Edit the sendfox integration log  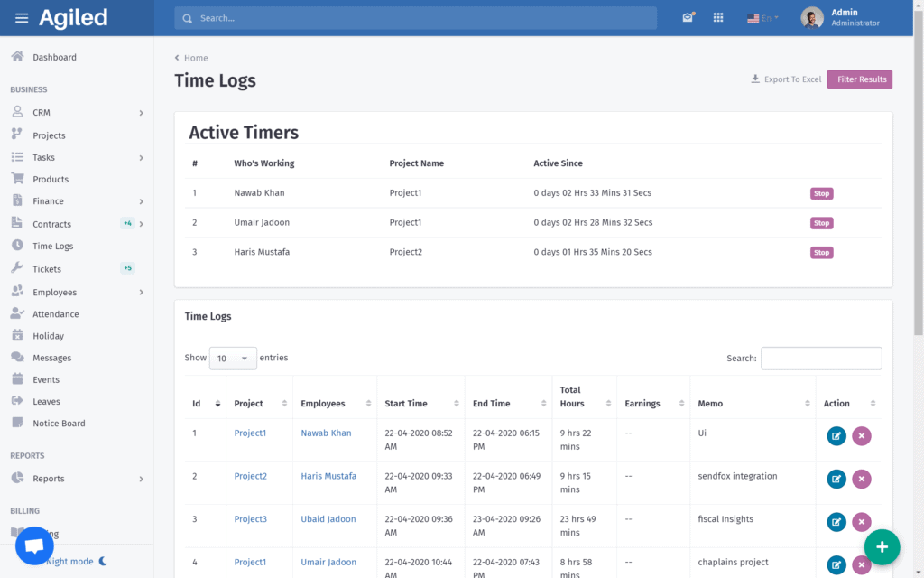[836, 479]
